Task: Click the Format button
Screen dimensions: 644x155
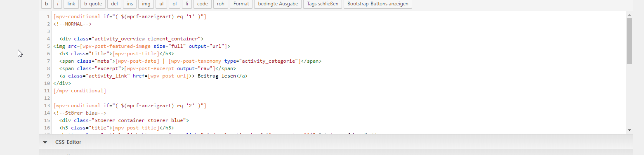Action: 241,4
